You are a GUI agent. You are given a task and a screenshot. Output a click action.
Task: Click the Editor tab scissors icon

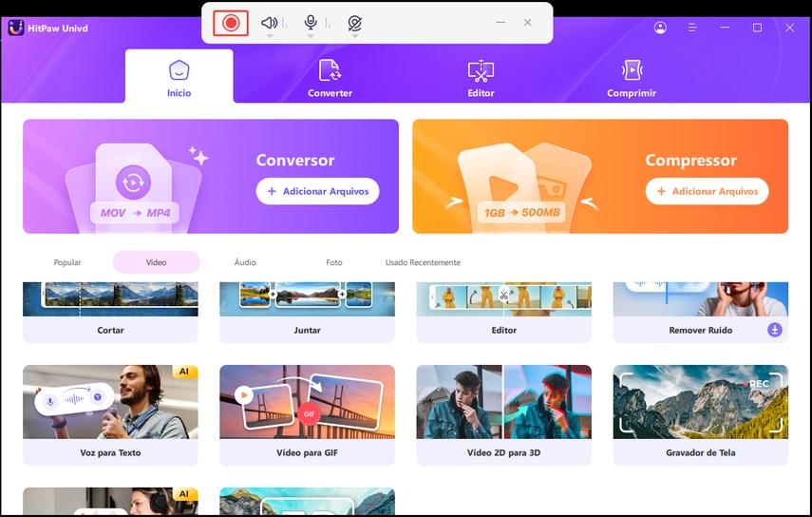click(482, 71)
